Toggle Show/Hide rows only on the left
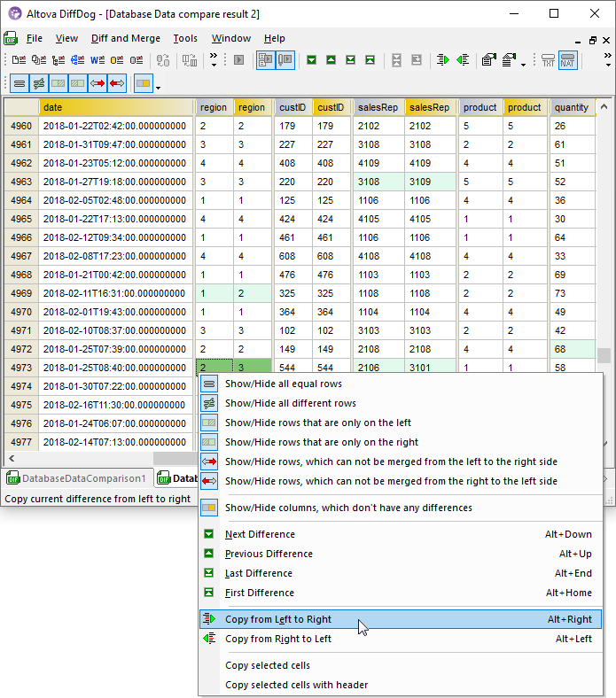 click(x=318, y=423)
